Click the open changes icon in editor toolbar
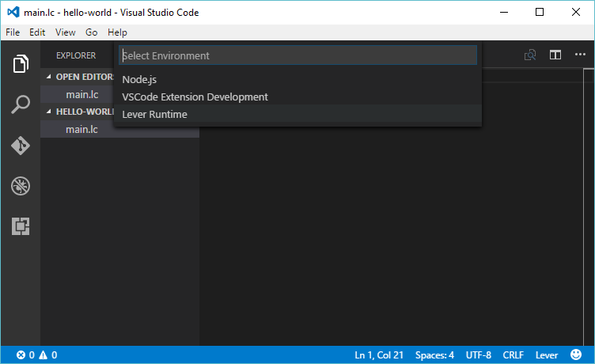This screenshot has width=595, height=364. [x=530, y=55]
